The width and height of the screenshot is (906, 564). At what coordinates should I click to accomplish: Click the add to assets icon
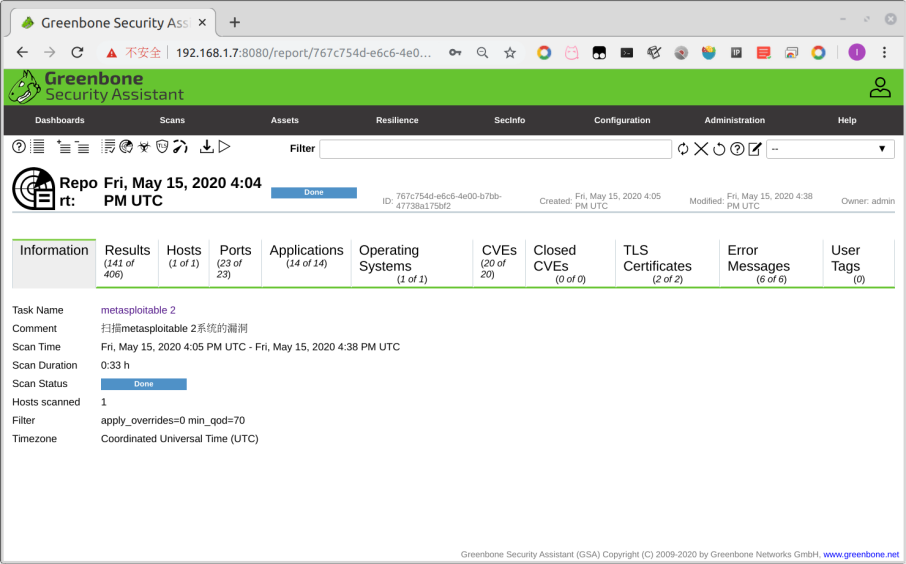pyautogui.click(x=63, y=148)
